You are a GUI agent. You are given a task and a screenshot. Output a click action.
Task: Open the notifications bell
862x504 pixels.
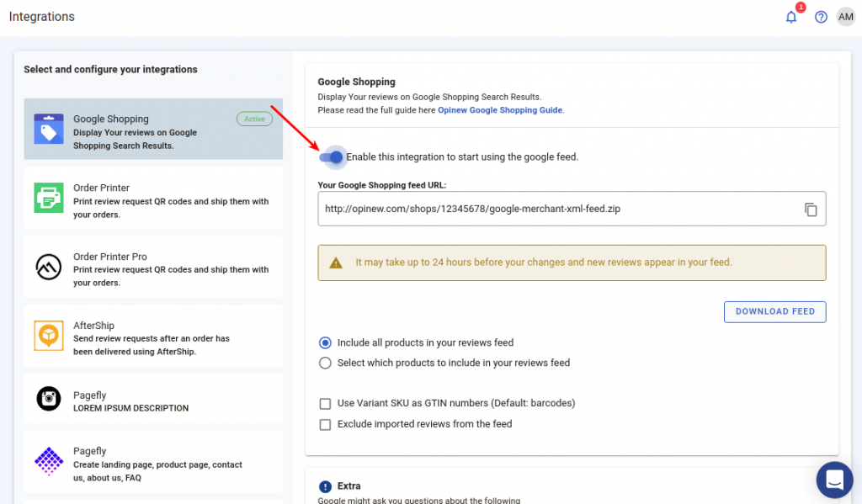791,17
